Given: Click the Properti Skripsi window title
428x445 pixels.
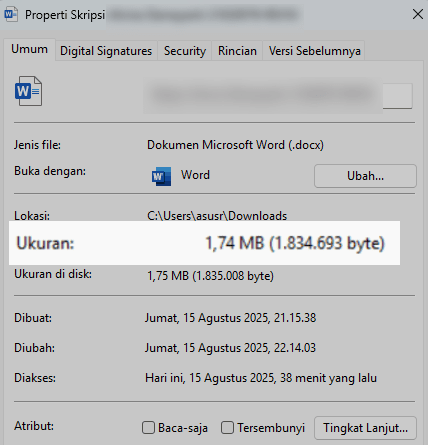Looking at the screenshot, I should (x=65, y=15).
